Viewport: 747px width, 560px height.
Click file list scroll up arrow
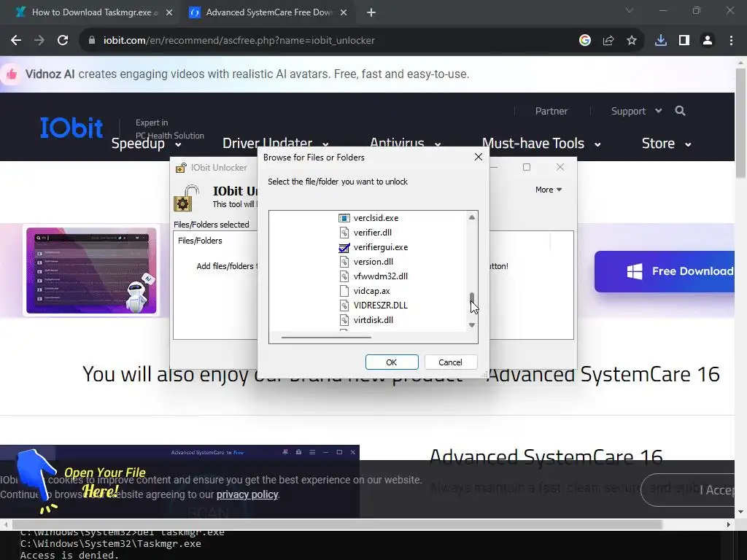tap(472, 217)
